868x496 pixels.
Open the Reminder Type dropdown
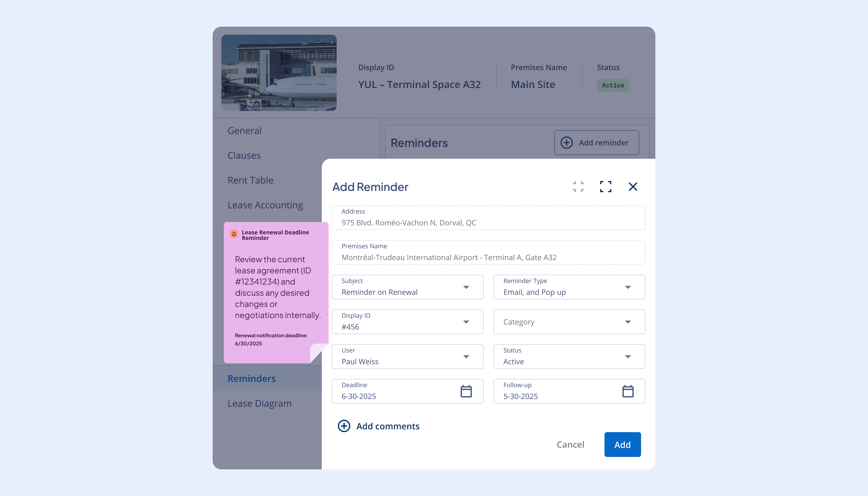point(628,287)
